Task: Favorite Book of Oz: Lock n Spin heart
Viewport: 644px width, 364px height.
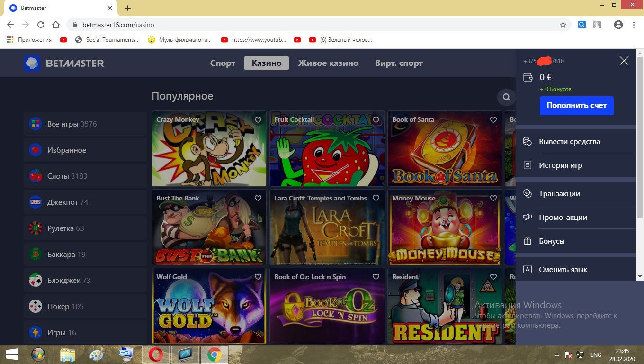Action: (x=376, y=277)
